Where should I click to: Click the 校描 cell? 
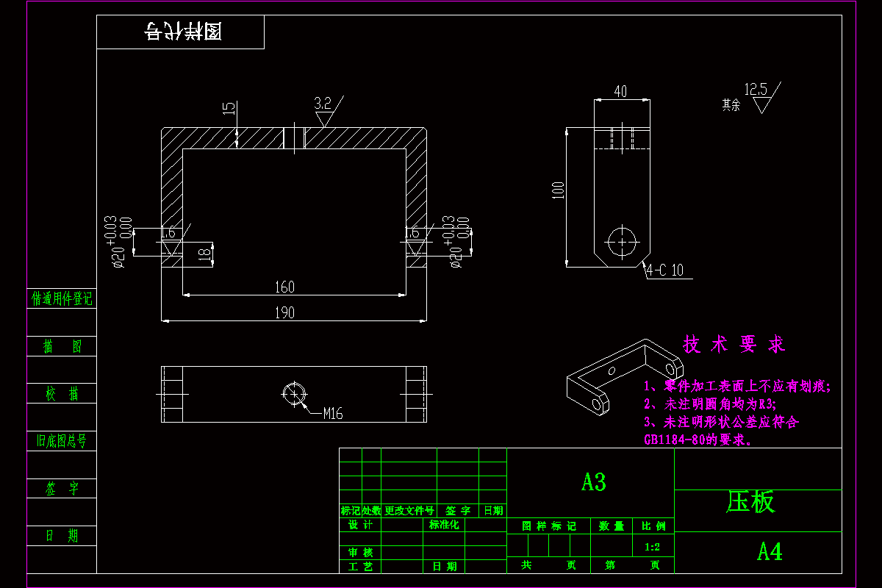click(62, 394)
